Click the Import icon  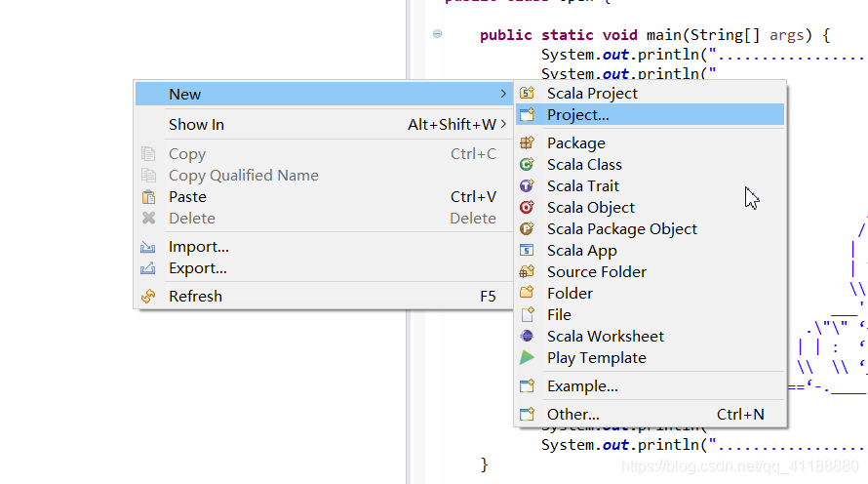click(148, 247)
